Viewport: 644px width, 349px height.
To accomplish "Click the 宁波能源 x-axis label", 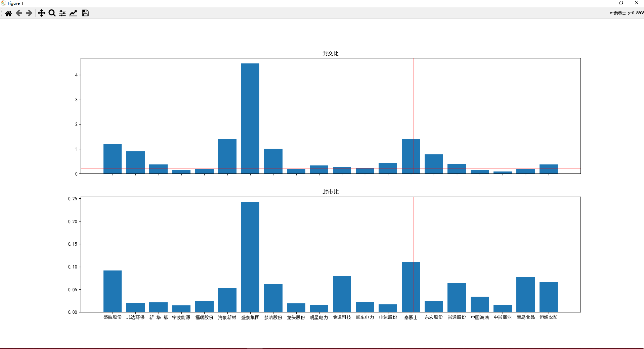I will point(181,317).
